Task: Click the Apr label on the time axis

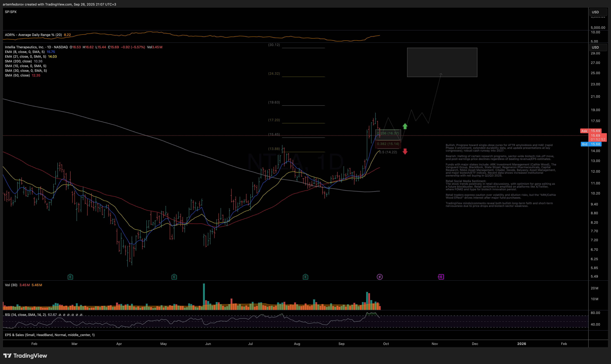Action: click(x=119, y=344)
